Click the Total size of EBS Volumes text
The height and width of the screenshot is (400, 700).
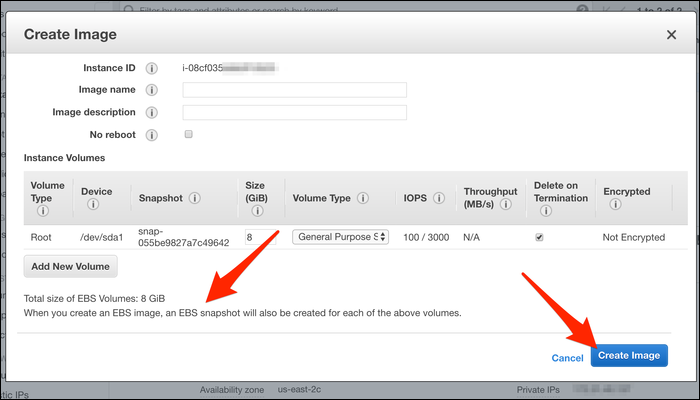94,299
